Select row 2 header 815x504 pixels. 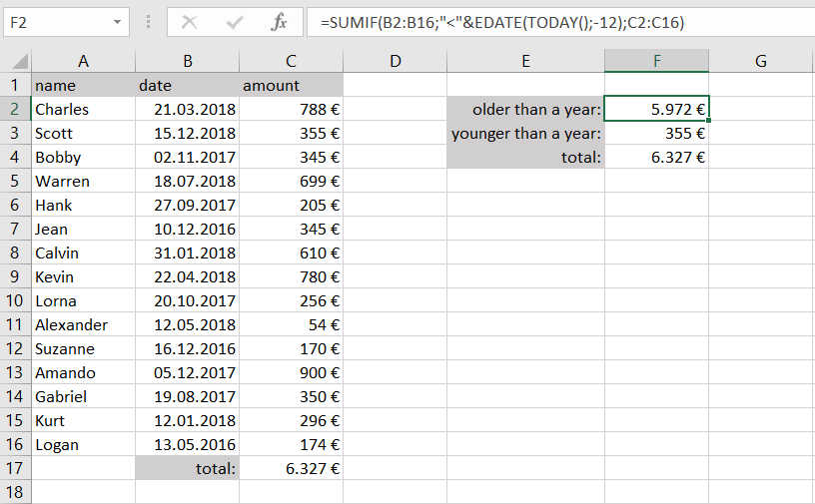click(15, 109)
